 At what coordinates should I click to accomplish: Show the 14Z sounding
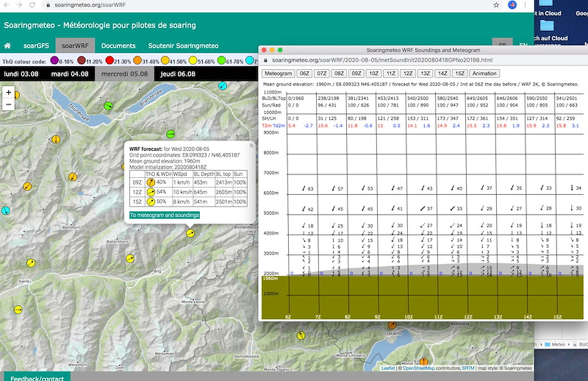coord(442,74)
